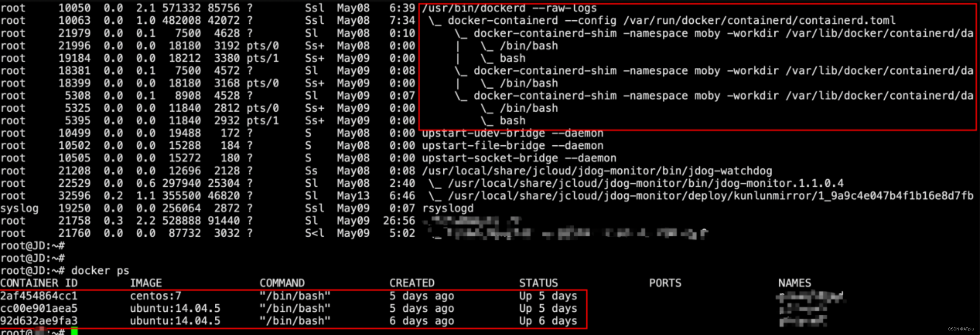Select container ID cc00e901aea5

point(39,308)
